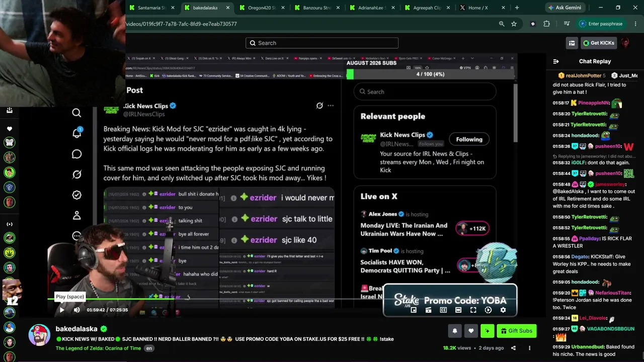This screenshot has height=362, width=644.
Task: Change the video playback speed
Action: pyautogui.click(x=488, y=310)
